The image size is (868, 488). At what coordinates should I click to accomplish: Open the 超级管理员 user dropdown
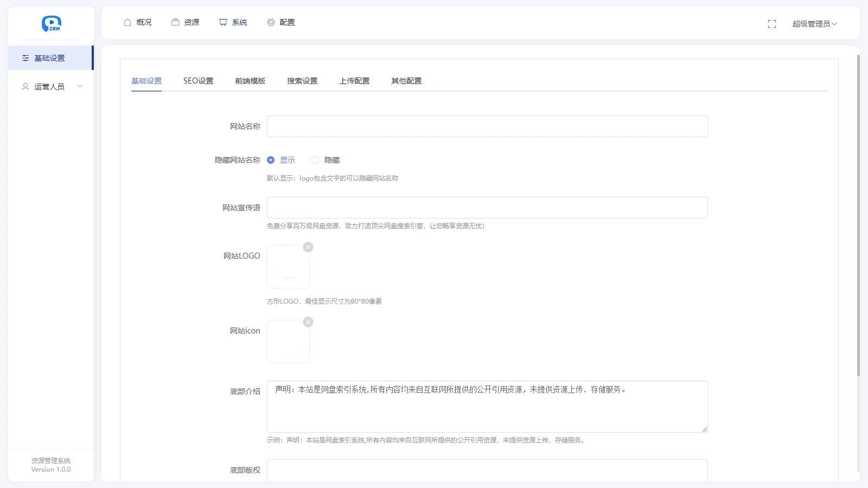pyautogui.click(x=814, y=24)
